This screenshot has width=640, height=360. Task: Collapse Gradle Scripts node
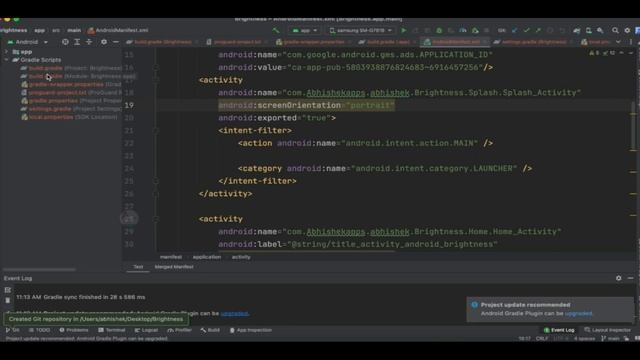pyautogui.click(x=7, y=60)
